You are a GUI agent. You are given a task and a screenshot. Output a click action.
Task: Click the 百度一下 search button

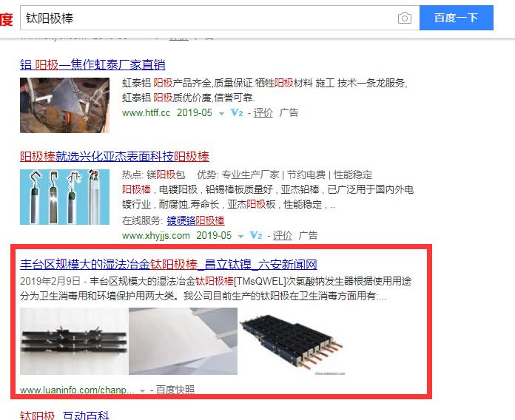(x=457, y=18)
